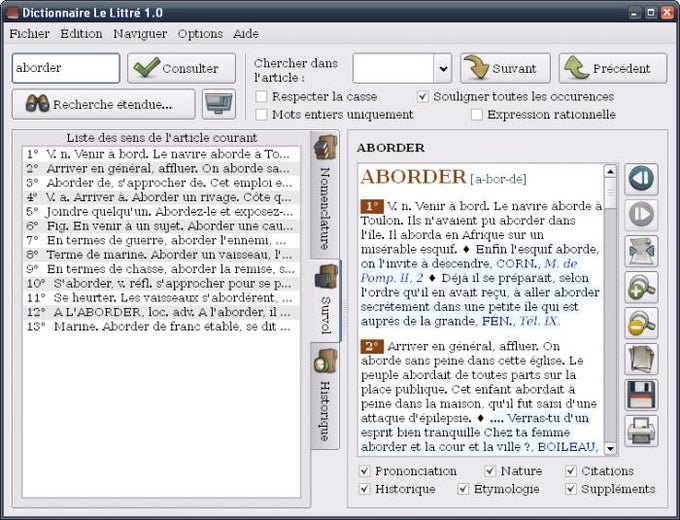The image size is (680, 520).
Task: Switch to the Historique side tab
Action: pos(325,396)
